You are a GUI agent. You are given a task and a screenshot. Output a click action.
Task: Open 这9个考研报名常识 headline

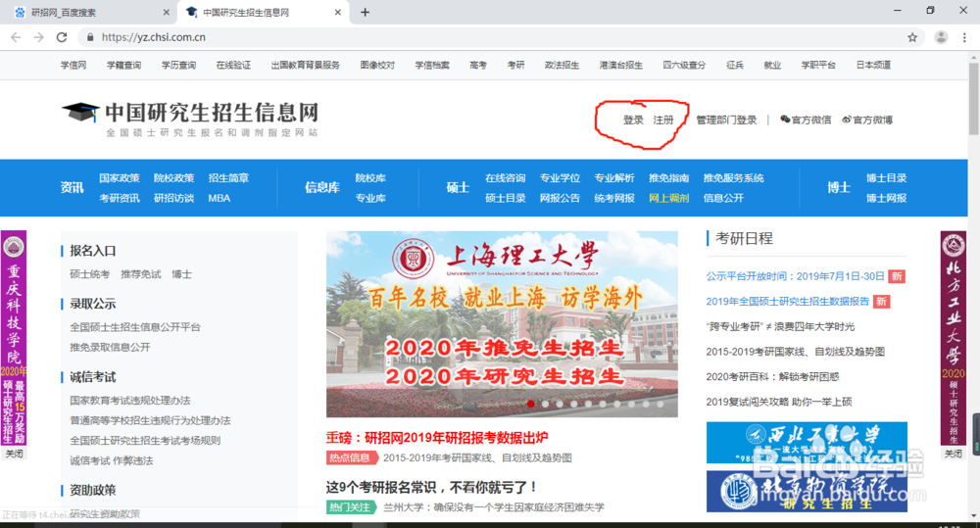point(431,487)
